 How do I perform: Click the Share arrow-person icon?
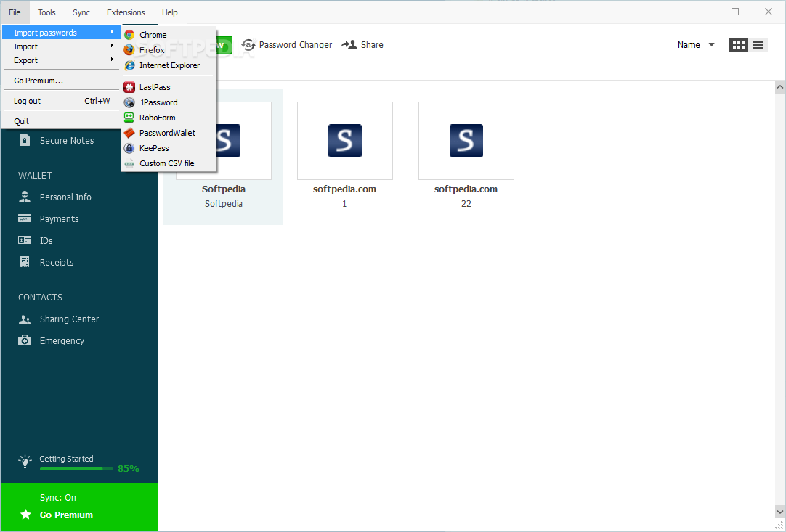(349, 44)
